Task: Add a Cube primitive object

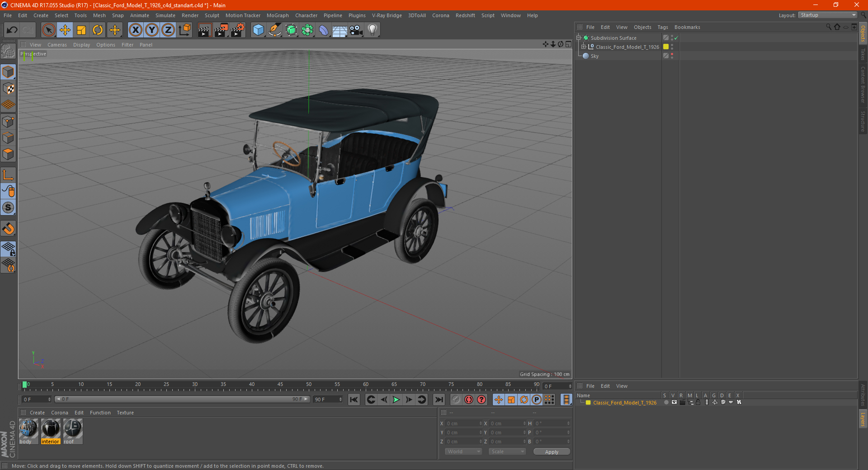Action: click(x=258, y=30)
